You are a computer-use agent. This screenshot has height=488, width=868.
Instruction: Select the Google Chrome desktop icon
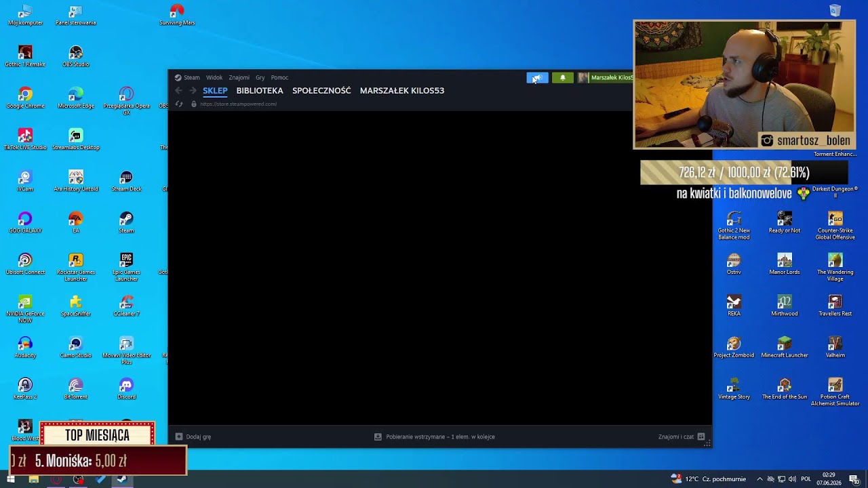tap(25, 99)
